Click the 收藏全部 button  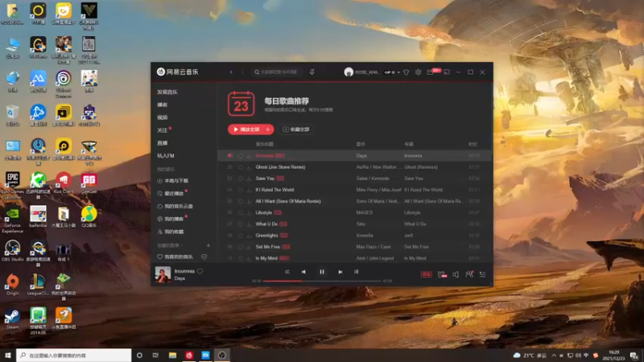[296, 130]
